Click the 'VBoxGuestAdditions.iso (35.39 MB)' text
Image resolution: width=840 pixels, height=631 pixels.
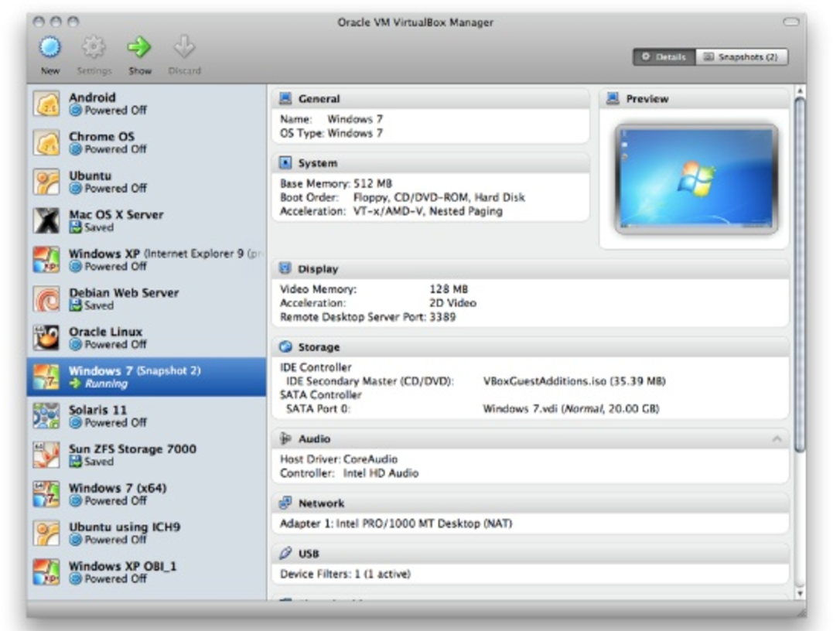tap(574, 381)
